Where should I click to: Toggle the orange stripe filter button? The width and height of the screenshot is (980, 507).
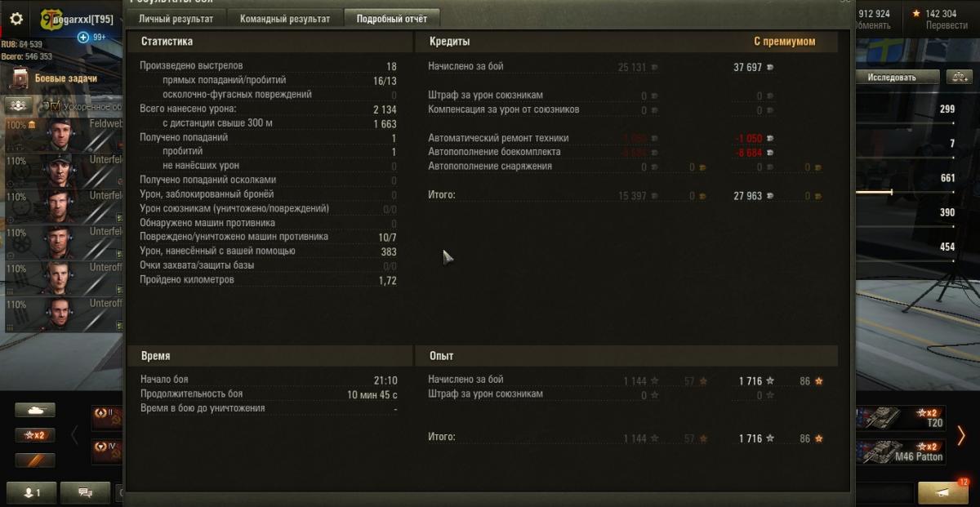[35, 460]
